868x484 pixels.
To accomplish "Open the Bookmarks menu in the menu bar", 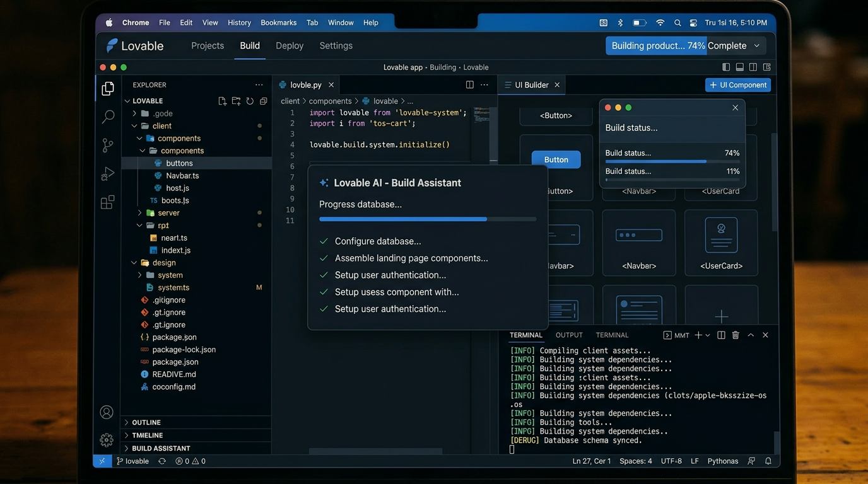I will coord(278,22).
